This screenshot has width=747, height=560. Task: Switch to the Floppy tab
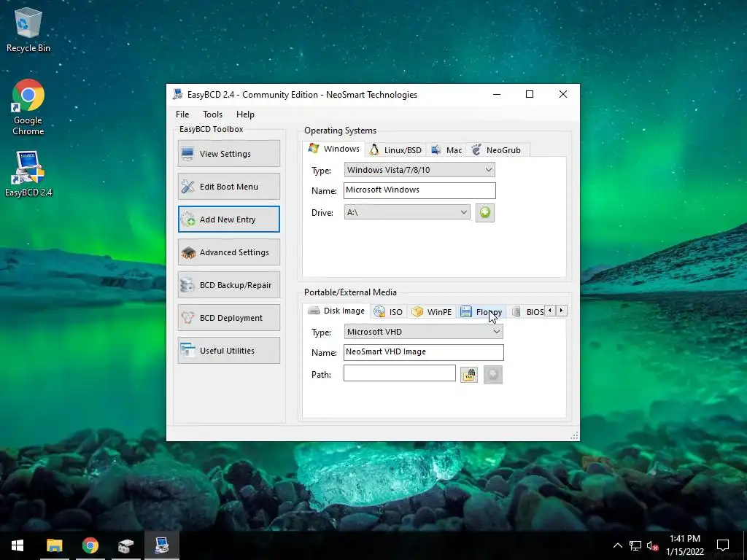[481, 312]
